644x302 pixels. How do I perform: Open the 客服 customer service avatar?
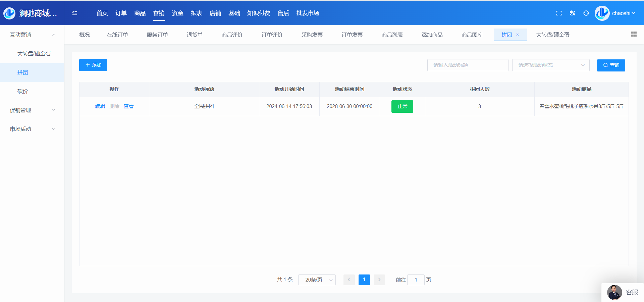[x=614, y=292]
